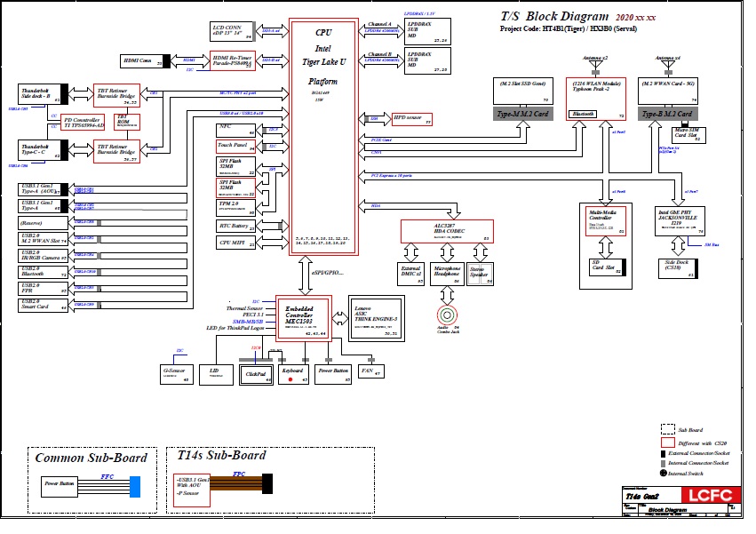The height and width of the screenshot is (534, 756).
Task: Click the 'Project Code' line
Action: tap(568, 29)
